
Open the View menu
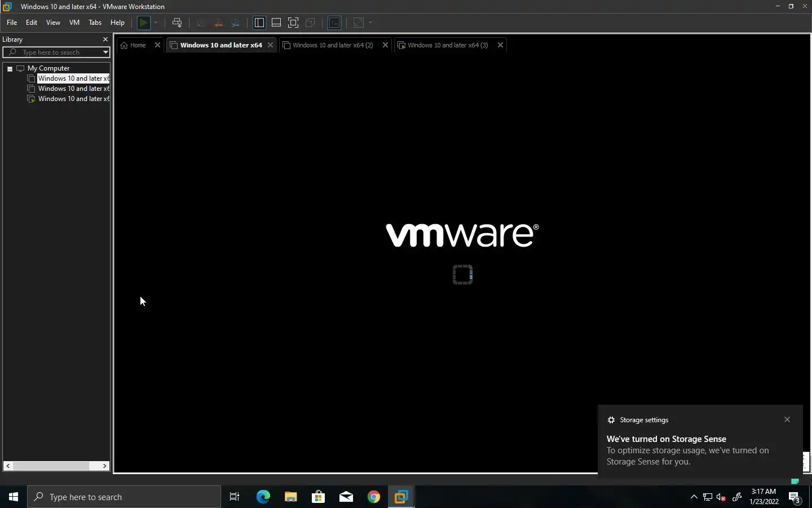(53, 23)
